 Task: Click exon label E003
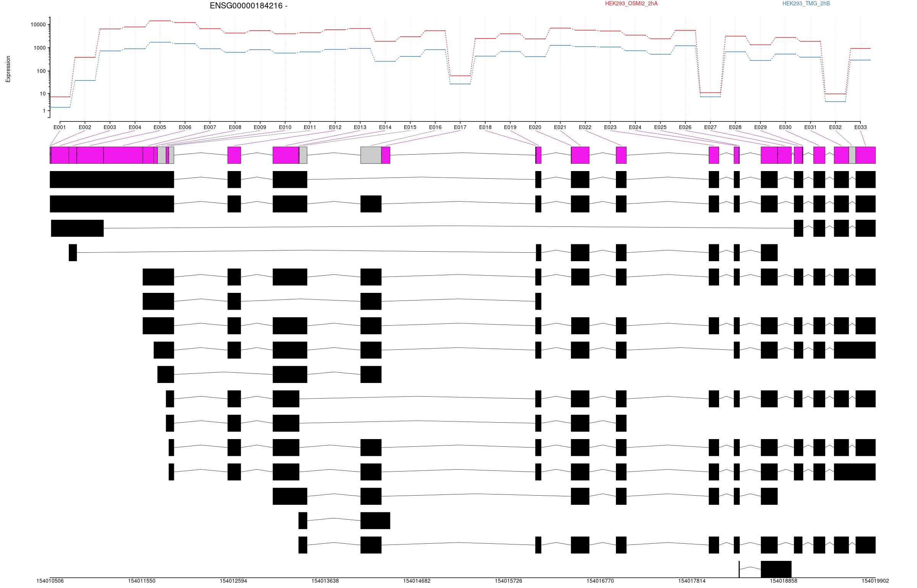[110, 127]
